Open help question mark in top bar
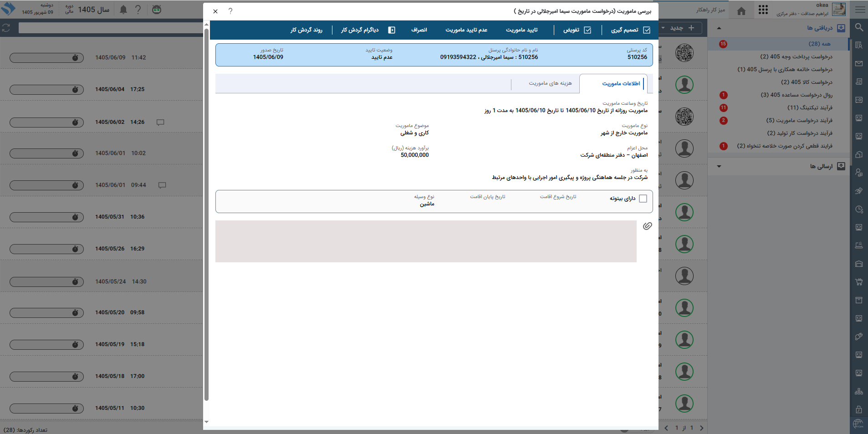 [138, 10]
